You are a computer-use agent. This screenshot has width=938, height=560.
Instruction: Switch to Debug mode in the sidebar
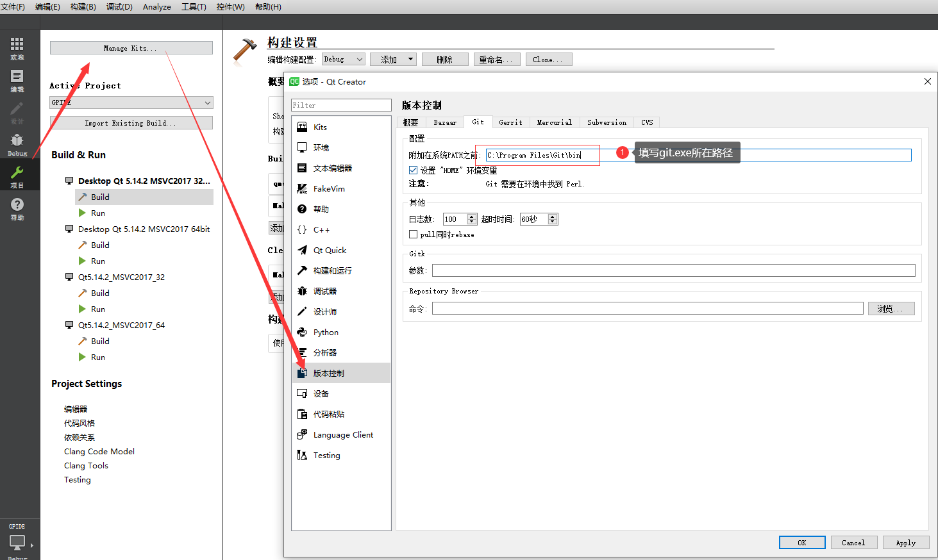pos(17,145)
